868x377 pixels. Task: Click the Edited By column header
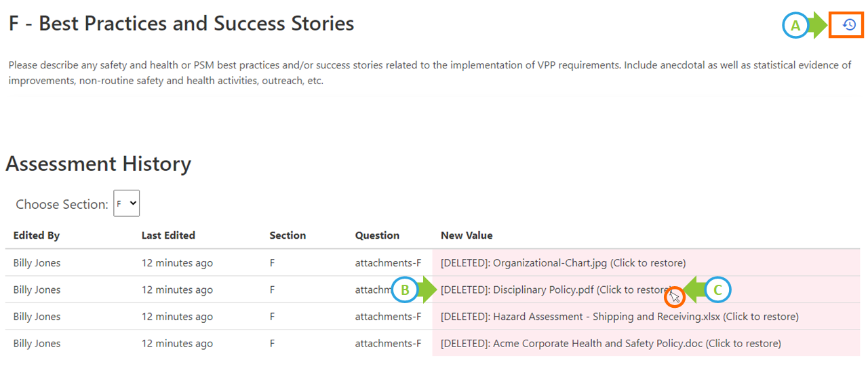(x=37, y=235)
